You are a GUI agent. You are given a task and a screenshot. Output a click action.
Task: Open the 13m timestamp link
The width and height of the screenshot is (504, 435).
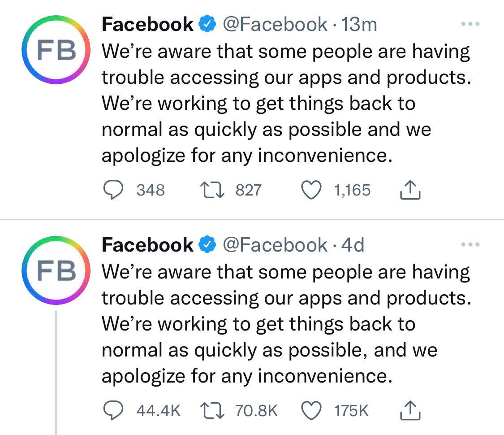[x=359, y=25]
